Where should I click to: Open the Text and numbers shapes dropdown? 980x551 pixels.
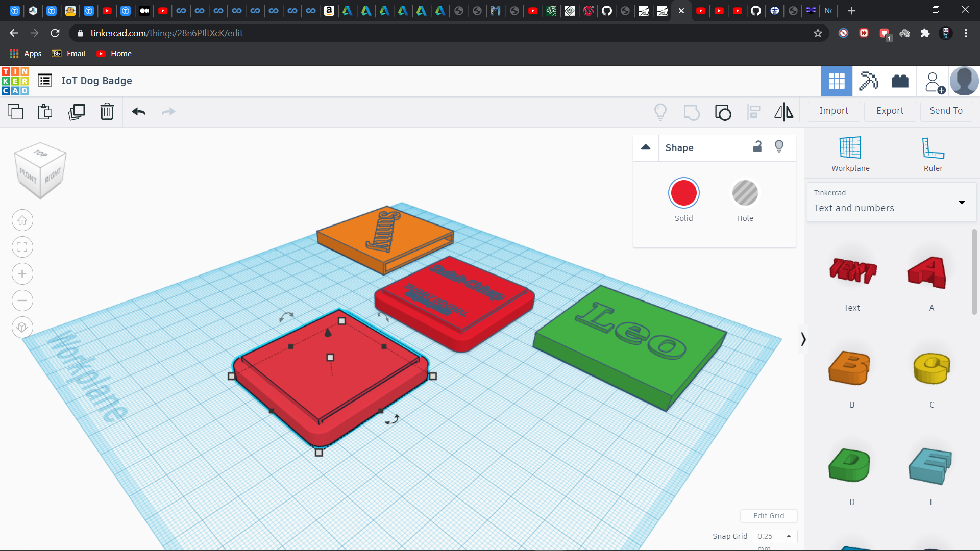pos(891,202)
